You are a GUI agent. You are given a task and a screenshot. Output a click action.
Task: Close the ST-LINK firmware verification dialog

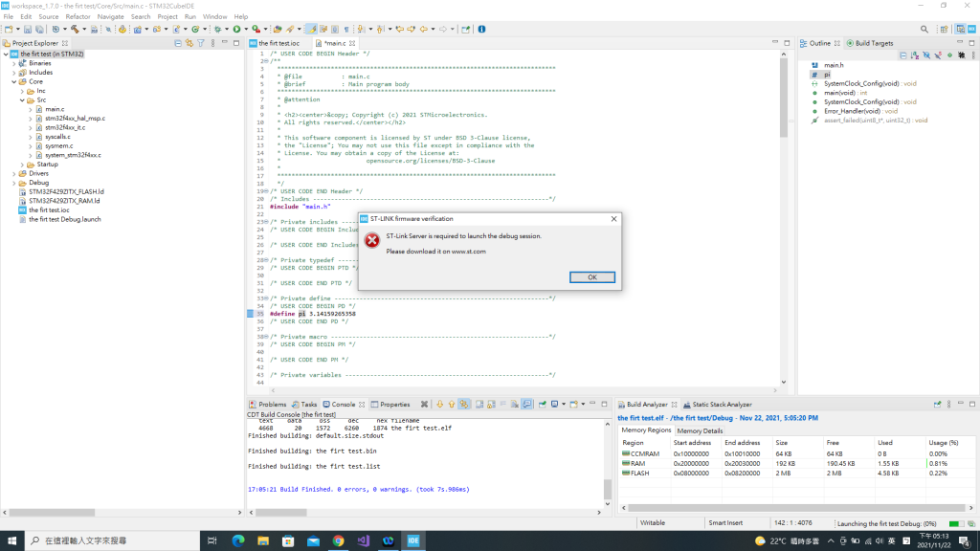tap(613, 219)
